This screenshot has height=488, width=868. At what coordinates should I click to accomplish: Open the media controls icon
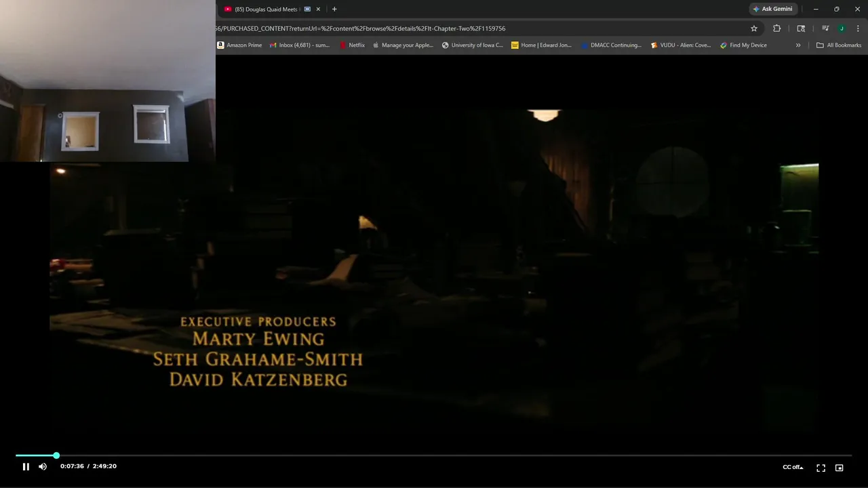click(x=825, y=28)
